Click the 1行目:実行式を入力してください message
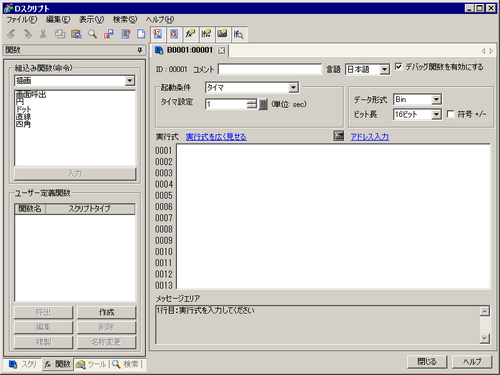The image size is (500, 375). click(205, 310)
